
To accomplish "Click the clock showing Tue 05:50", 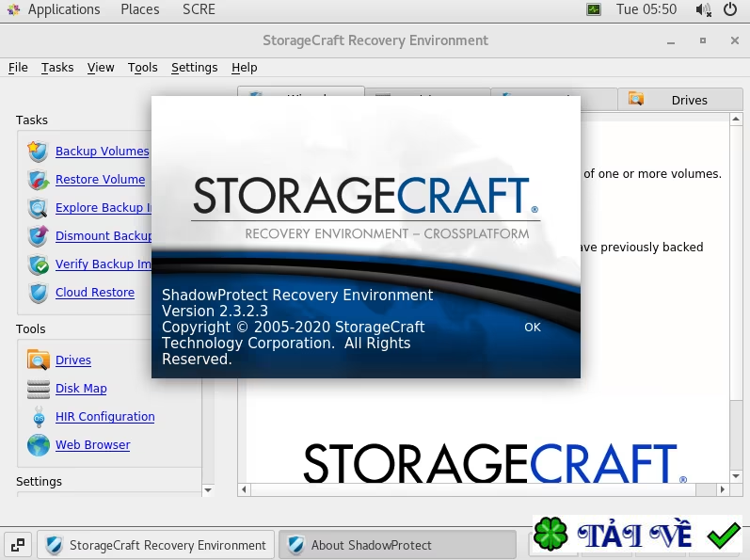I will [x=646, y=9].
